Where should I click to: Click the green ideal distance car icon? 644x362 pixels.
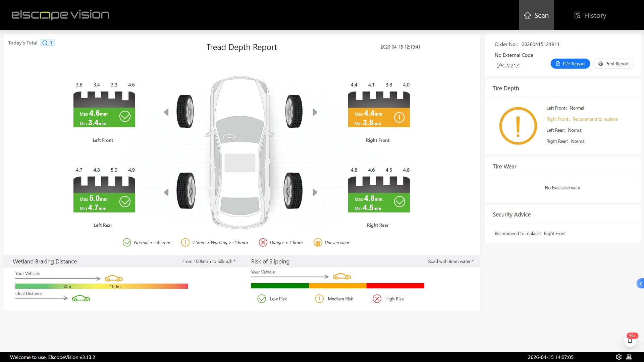[x=81, y=298]
